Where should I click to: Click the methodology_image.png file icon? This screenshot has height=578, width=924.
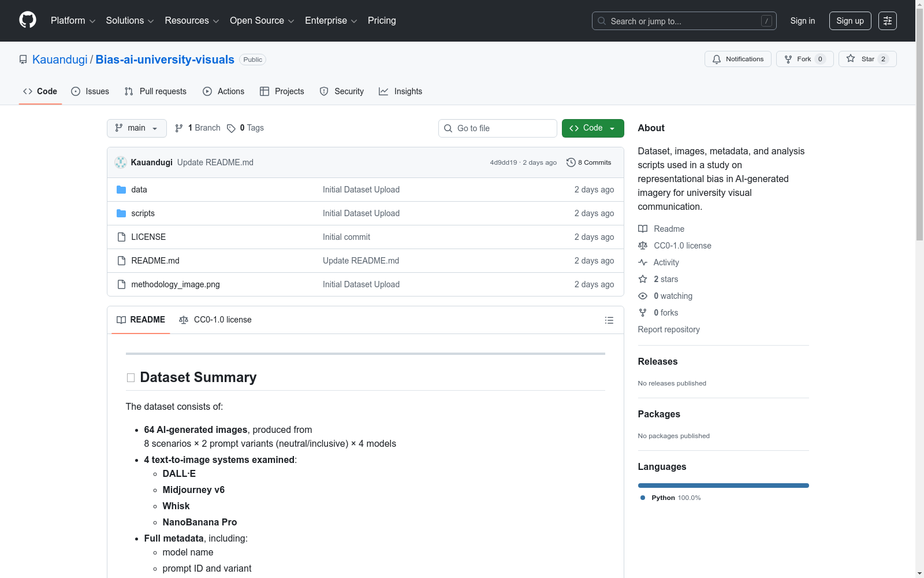click(121, 284)
